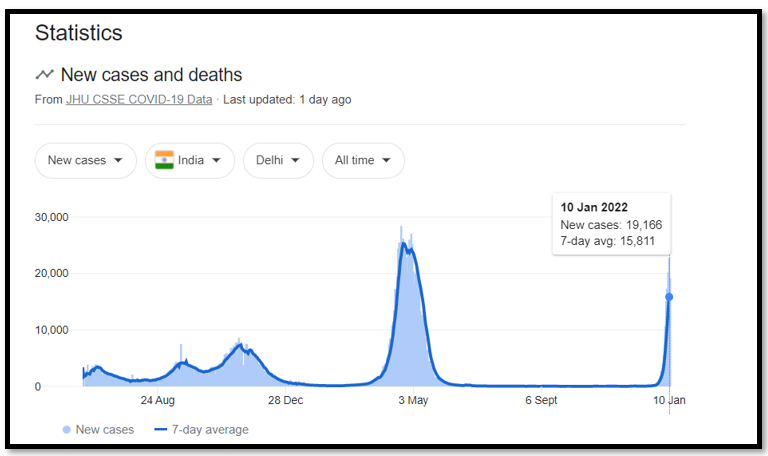Click the 6 Sept axis label
This screenshot has width=768, height=456.
[541, 400]
